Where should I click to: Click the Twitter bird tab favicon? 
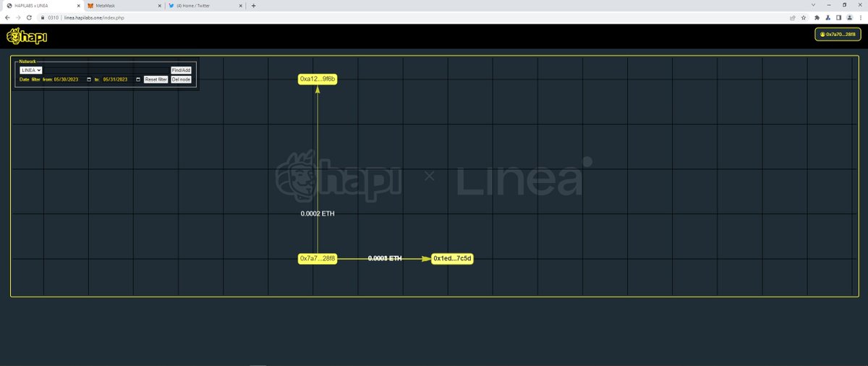(x=171, y=5)
